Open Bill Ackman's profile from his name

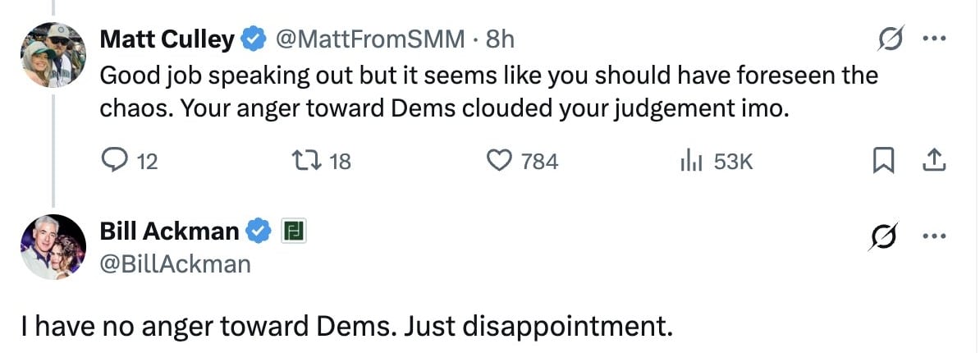(169, 232)
